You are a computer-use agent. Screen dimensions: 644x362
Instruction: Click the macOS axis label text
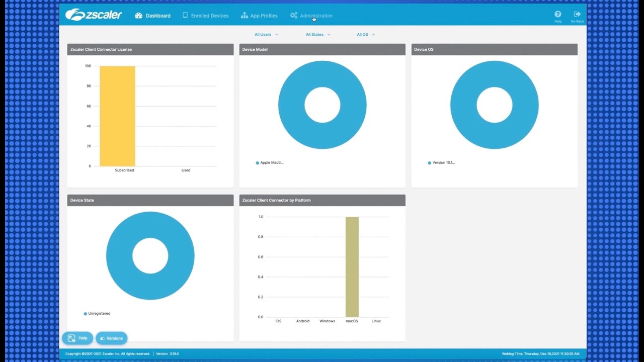click(x=352, y=321)
